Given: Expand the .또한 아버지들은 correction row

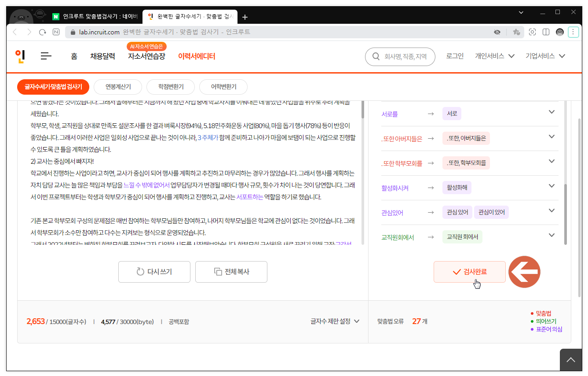Looking at the screenshot, I should pos(551,137).
